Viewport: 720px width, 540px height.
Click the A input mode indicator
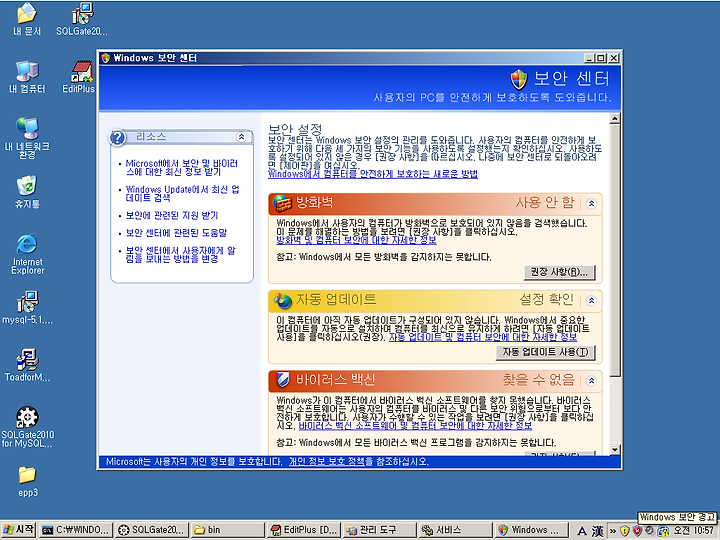[x=582, y=531]
